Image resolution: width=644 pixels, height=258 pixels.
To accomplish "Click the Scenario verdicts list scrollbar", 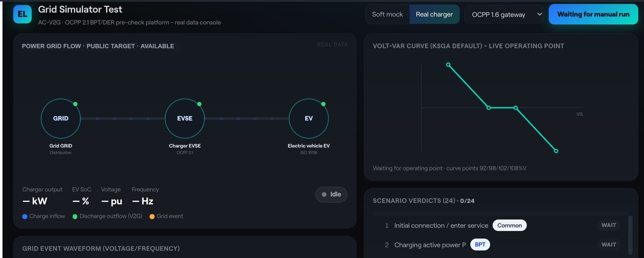I will [x=630, y=235].
